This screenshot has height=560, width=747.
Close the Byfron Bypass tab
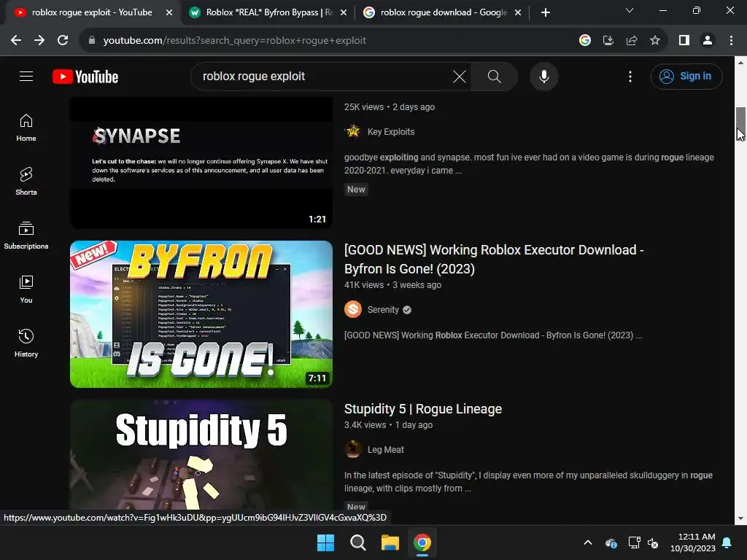coord(344,13)
